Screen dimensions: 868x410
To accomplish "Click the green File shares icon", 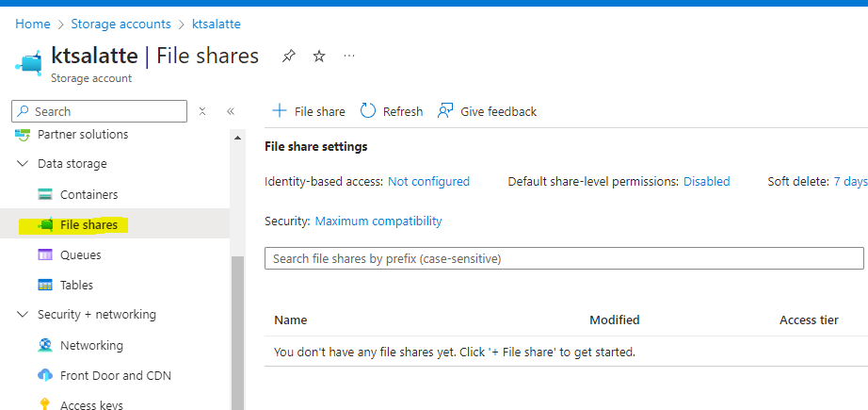I will click(x=45, y=225).
